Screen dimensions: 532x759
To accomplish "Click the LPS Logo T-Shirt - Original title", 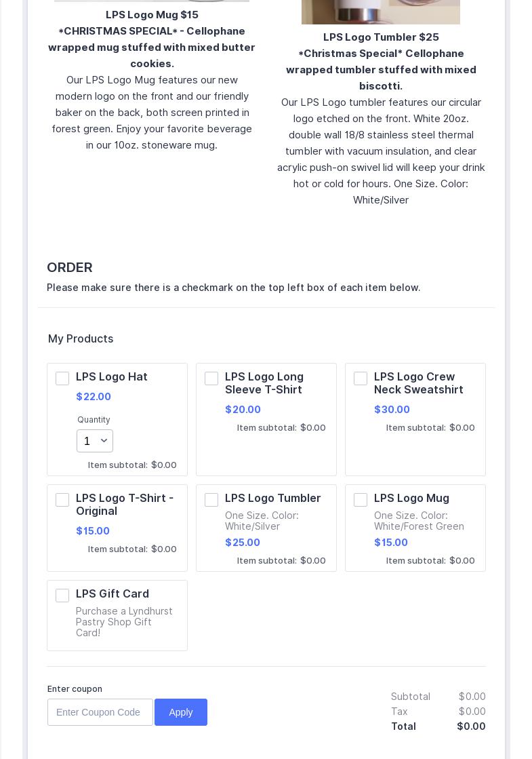I will pos(125,505).
